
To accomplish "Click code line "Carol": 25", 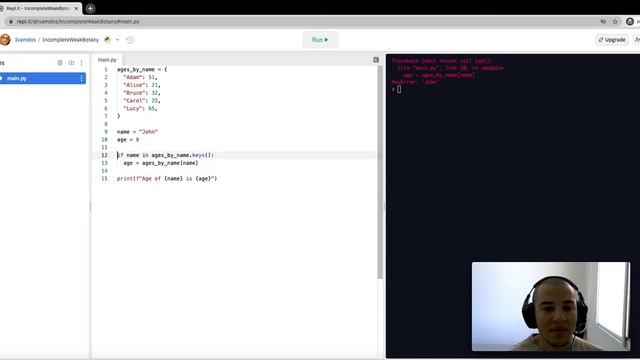I will point(142,100).
